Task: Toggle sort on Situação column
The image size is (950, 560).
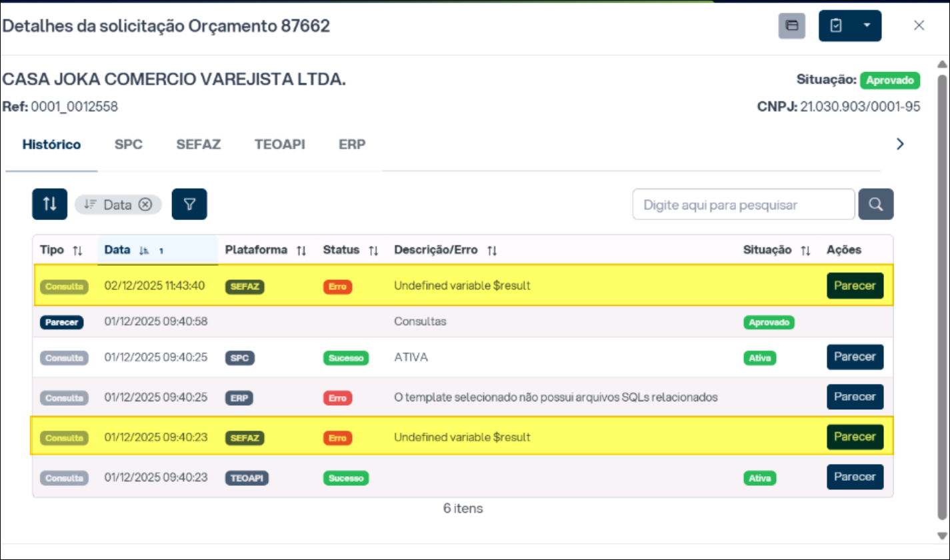Action: coord(805,251)
